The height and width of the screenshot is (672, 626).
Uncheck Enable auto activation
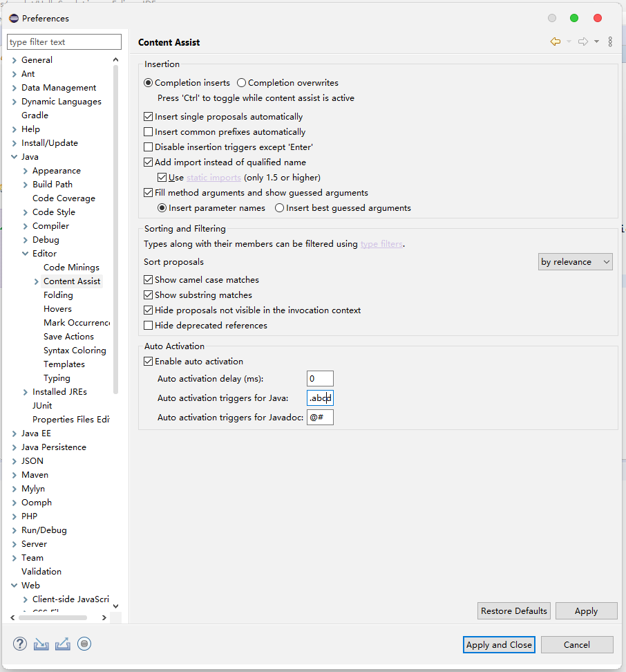[x=148, y=361]
